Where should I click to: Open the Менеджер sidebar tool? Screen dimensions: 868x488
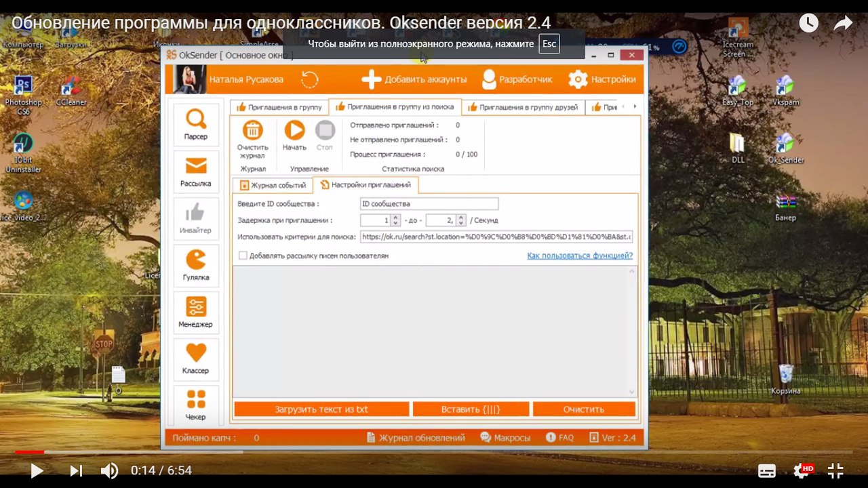click(196, 312)
